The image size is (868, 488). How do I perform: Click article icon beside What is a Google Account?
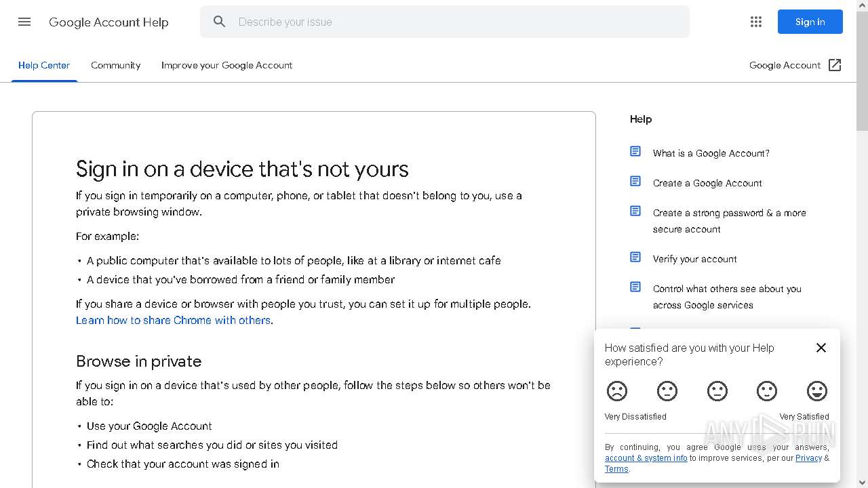pos(635,151)
